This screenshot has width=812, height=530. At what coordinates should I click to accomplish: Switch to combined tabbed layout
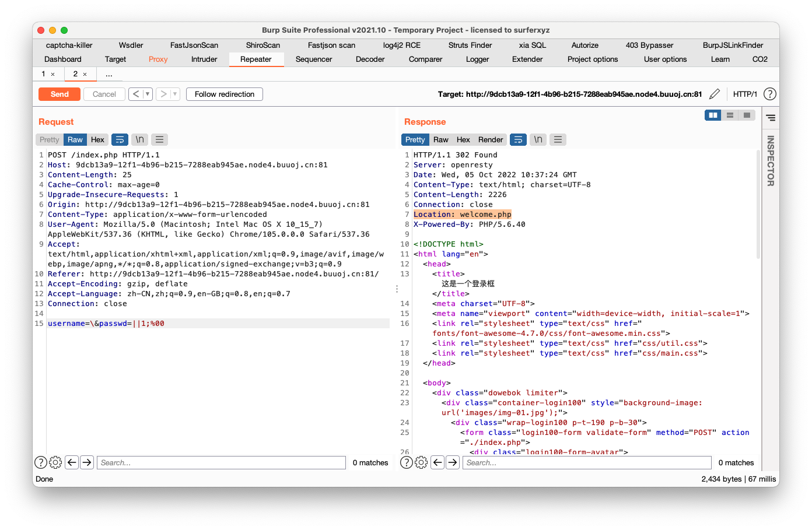[x=747, y=115]
